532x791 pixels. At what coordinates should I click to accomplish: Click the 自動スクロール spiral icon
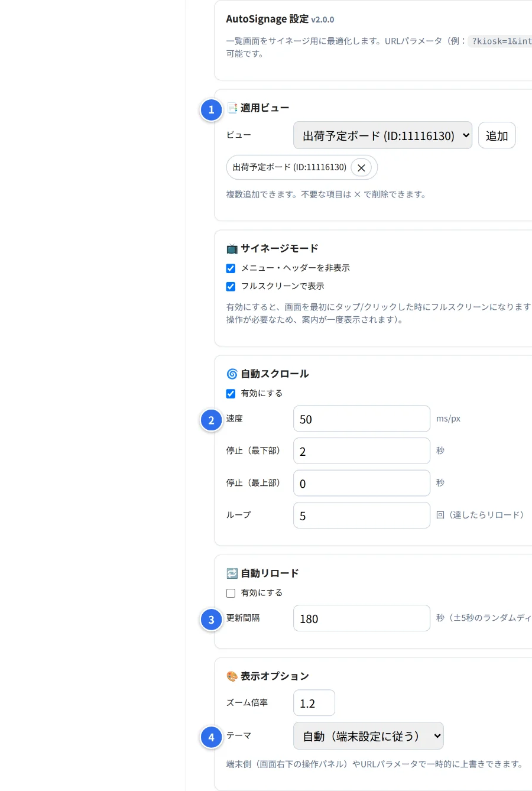(x=232, y=374)
